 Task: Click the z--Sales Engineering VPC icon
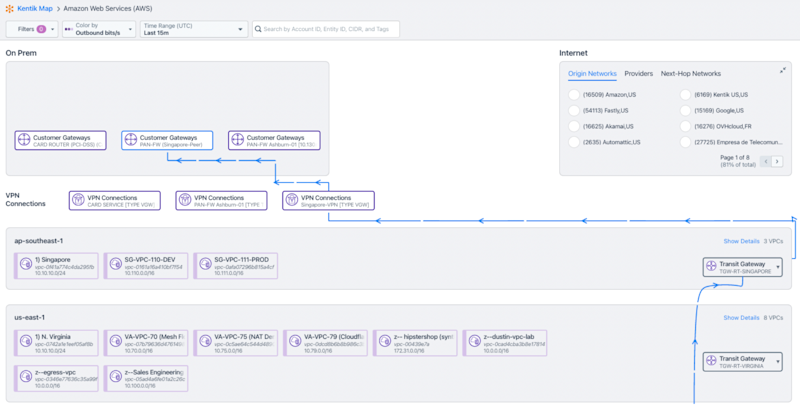(115, 376)
